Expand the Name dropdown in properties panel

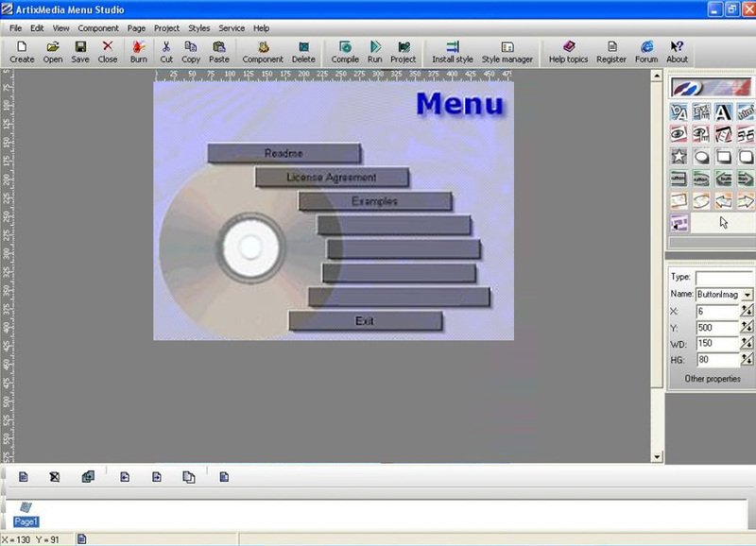coord(747,295)
